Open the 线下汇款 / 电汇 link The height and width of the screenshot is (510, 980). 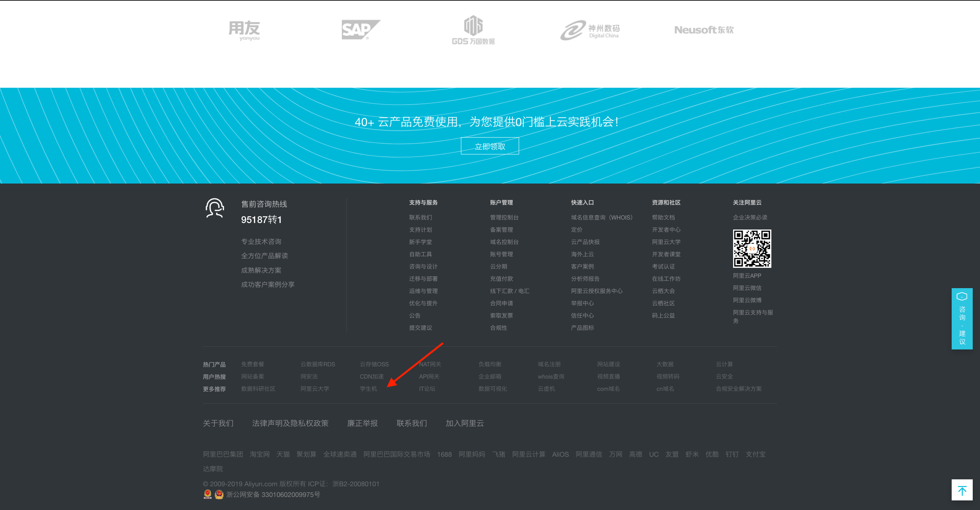510,291
